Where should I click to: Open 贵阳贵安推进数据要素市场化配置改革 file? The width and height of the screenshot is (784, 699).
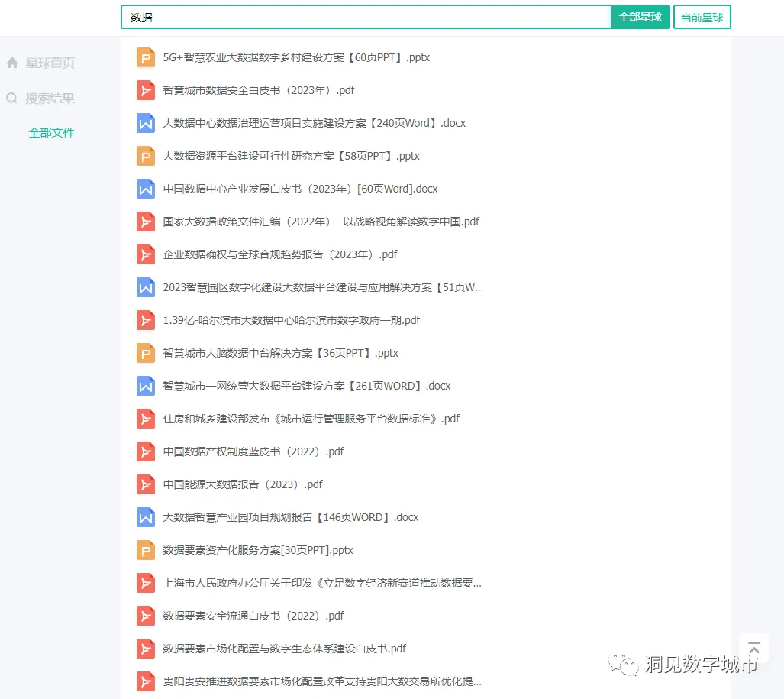tap(322, 682)
